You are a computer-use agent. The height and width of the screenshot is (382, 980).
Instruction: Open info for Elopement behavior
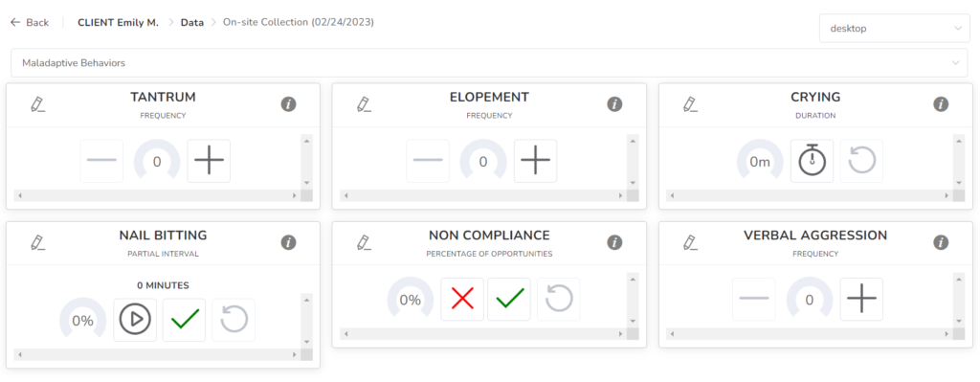(x=614, y=104)
